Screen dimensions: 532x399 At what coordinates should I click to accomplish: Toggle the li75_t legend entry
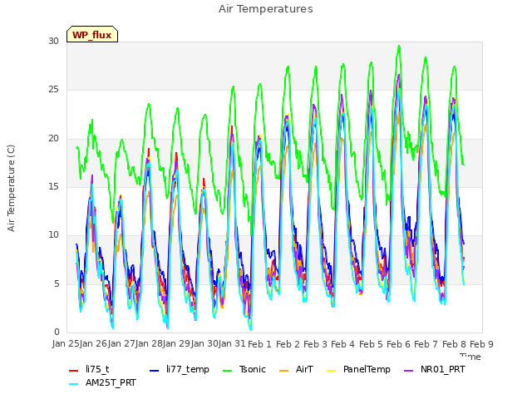click(x=89, y=369)
